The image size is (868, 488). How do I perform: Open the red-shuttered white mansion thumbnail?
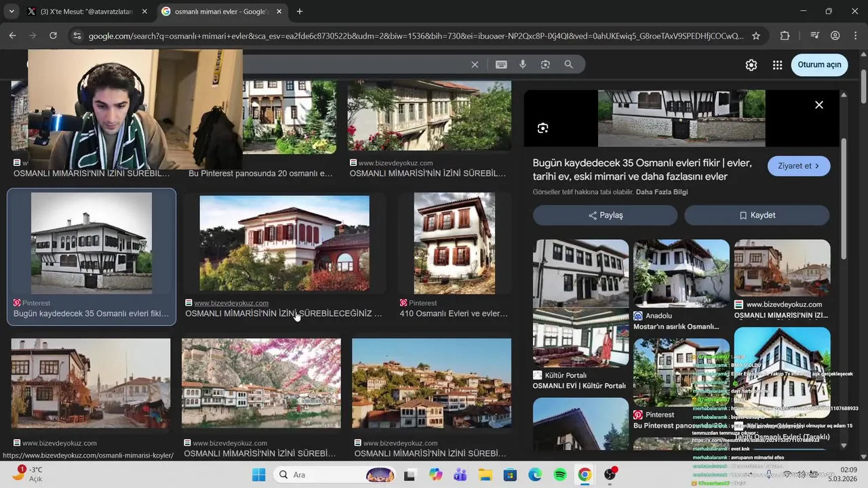point(284,243)
